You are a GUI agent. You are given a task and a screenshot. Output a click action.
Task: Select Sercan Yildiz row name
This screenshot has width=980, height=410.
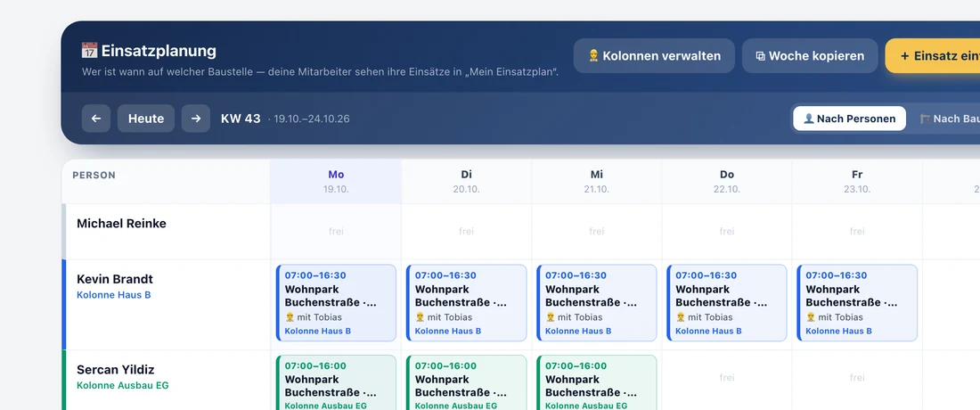[x=116, y=369]
